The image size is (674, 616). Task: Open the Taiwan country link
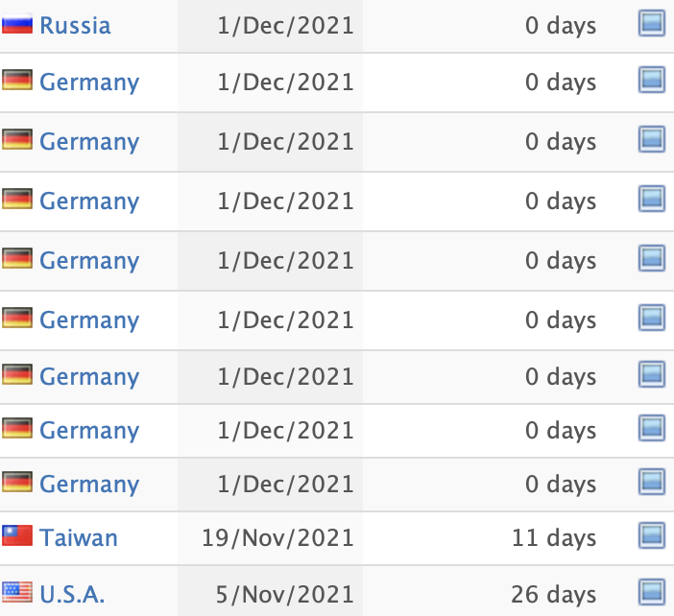[x=79, y=538]
